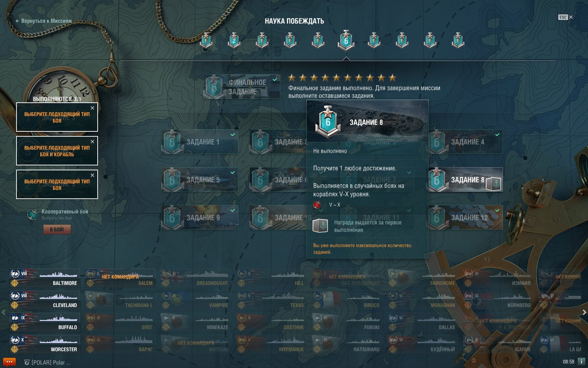Screen dimensions: 588x368
Task: Remove the second active task, тип боя и корабль
Action: click(92, 142)
